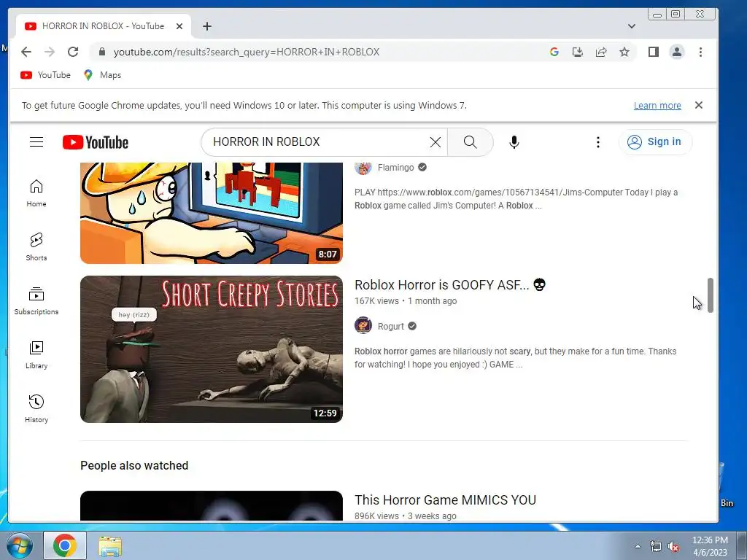
Task: Click the magnifier search button
Action: [x=471, y=142]
